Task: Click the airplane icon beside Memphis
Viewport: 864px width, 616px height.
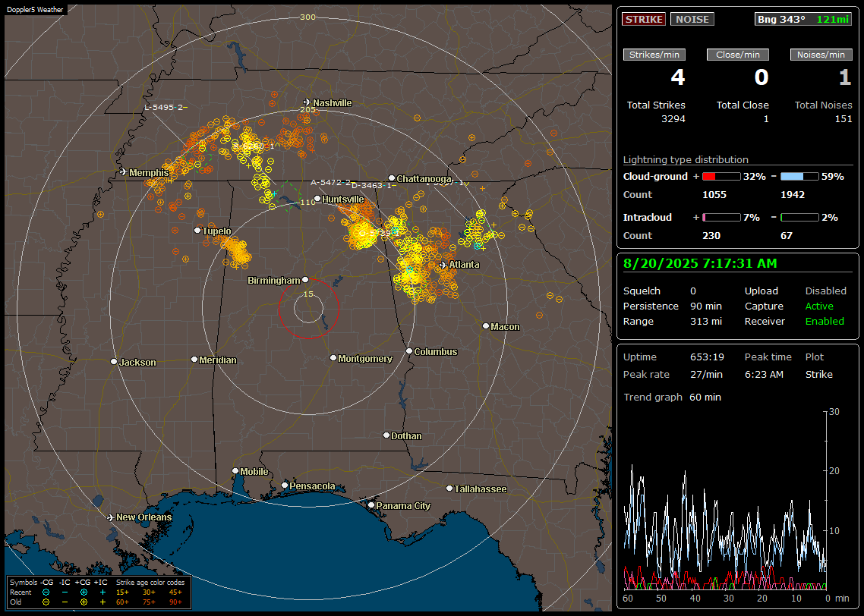Action: point(124,172)
